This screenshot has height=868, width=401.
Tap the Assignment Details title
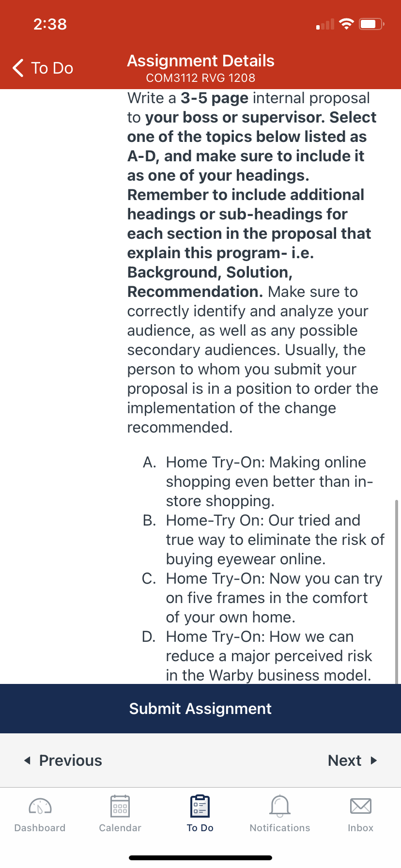[x=200, y=61]
